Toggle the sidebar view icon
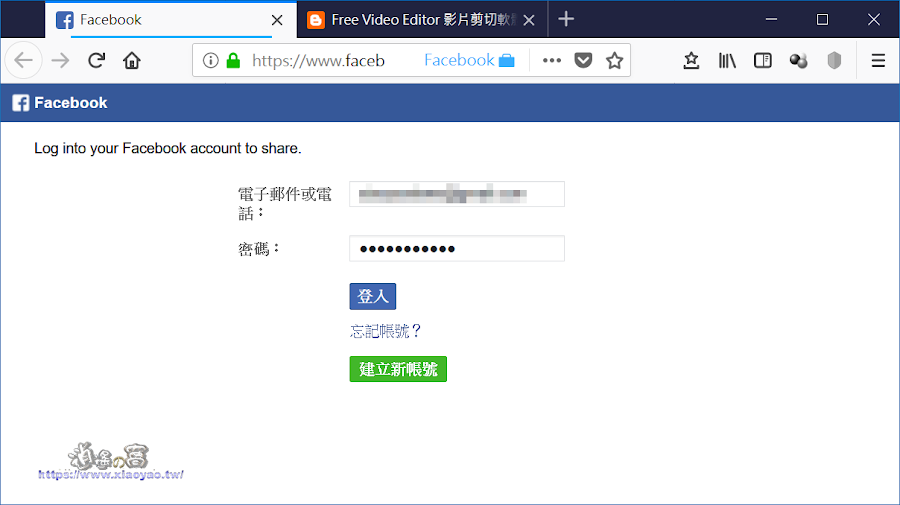 point(763,60)
